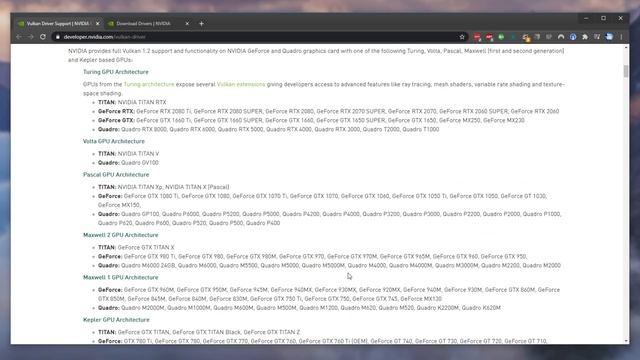
Task: Click 'GeForce GTX TITAN X' under Maxwell 2
Action: 146,248
